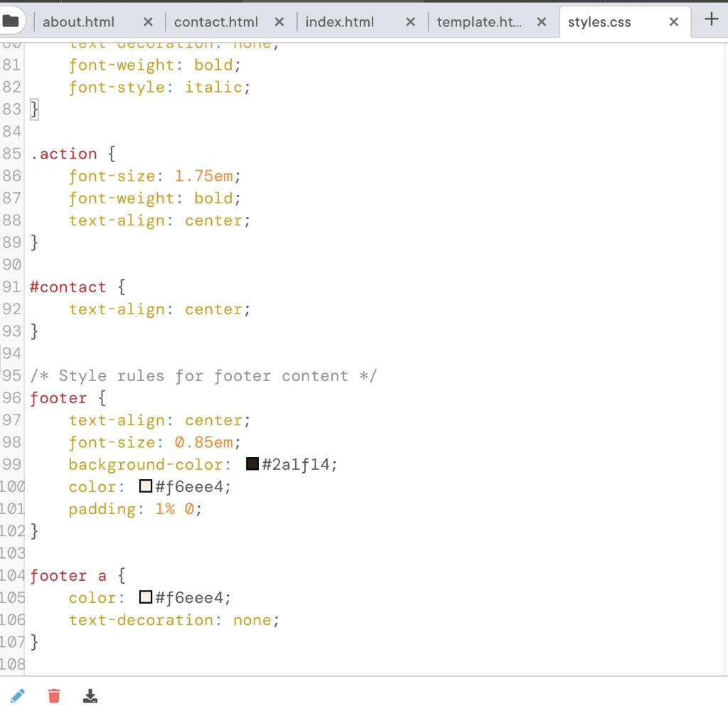Click the closing brace on line 83

pyautogui.click(x=34, y=109)
